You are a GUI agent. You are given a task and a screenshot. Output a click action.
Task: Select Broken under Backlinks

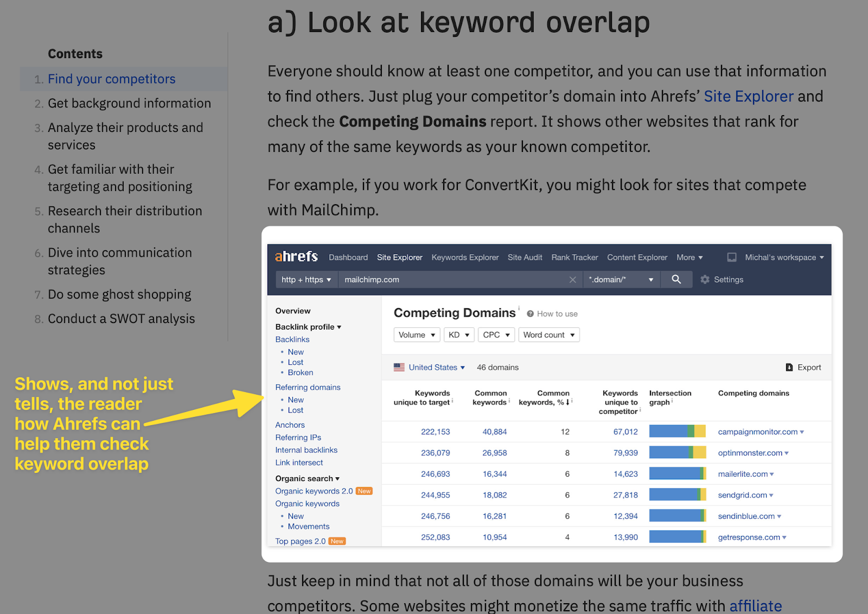[300, 372]
